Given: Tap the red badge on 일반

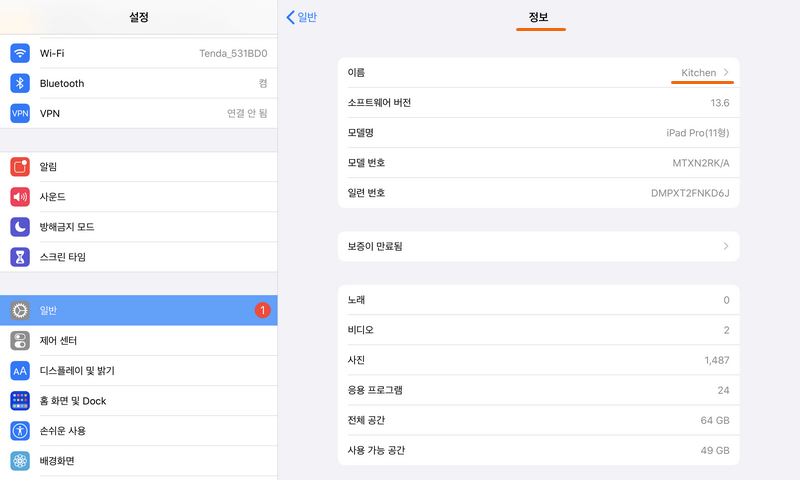Looking at the screenshot, I should [x=263, y=310].
